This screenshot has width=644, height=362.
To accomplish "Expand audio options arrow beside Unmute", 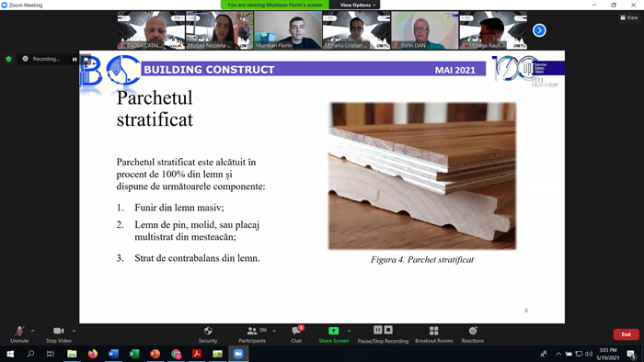I will [33, 331].
